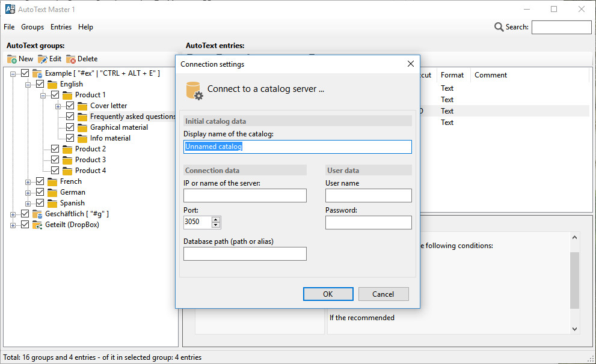
Task: Open the File menu
Action: click(x=9, y=27)
